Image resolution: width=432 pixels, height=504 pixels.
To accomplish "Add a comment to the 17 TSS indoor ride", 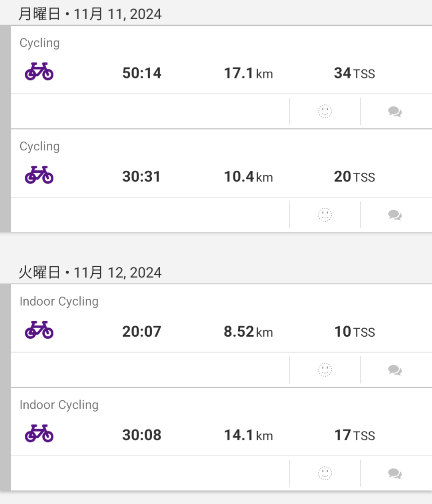I will coord(395,474).
